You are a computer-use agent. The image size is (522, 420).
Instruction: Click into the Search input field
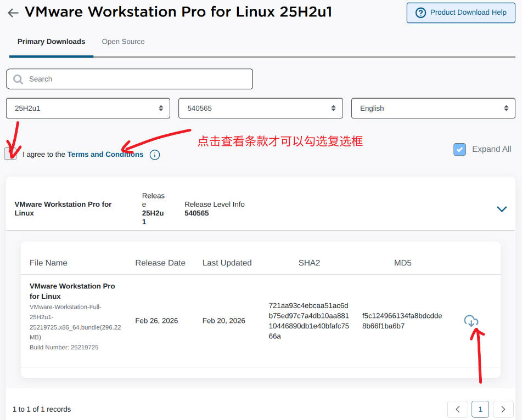pos(137,79)
